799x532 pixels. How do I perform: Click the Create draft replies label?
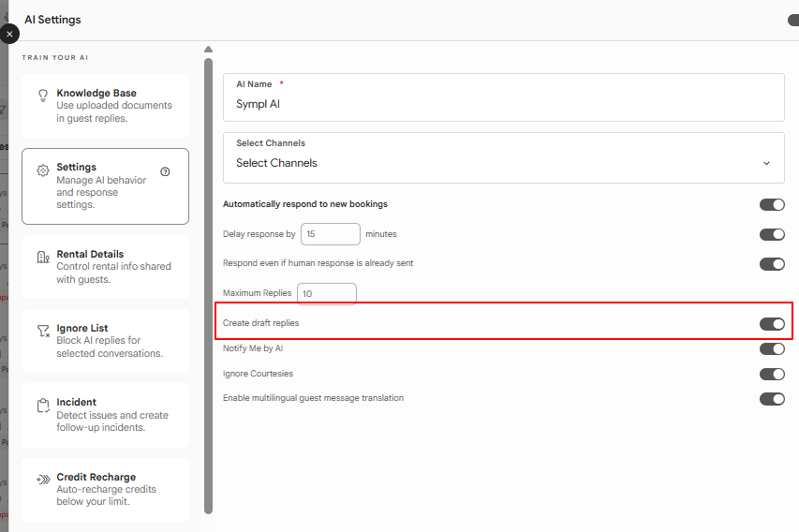point(261,323)
